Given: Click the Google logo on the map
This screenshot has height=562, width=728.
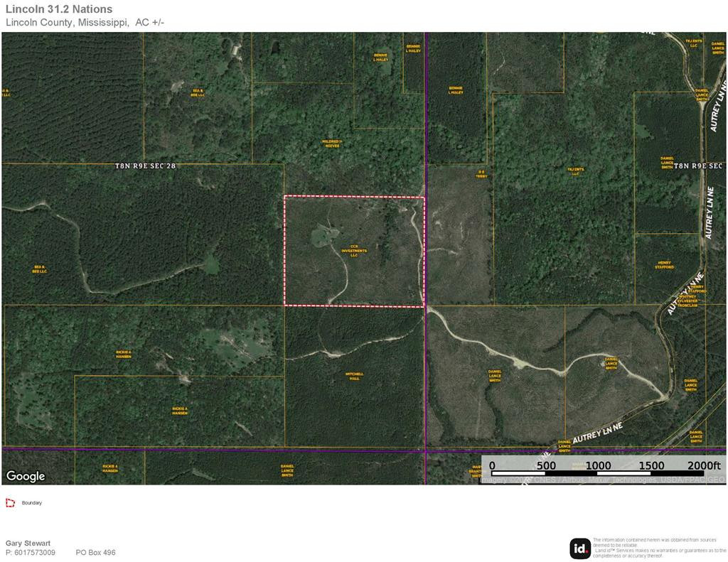Looking at the screenshot, I should pos(26,476).
